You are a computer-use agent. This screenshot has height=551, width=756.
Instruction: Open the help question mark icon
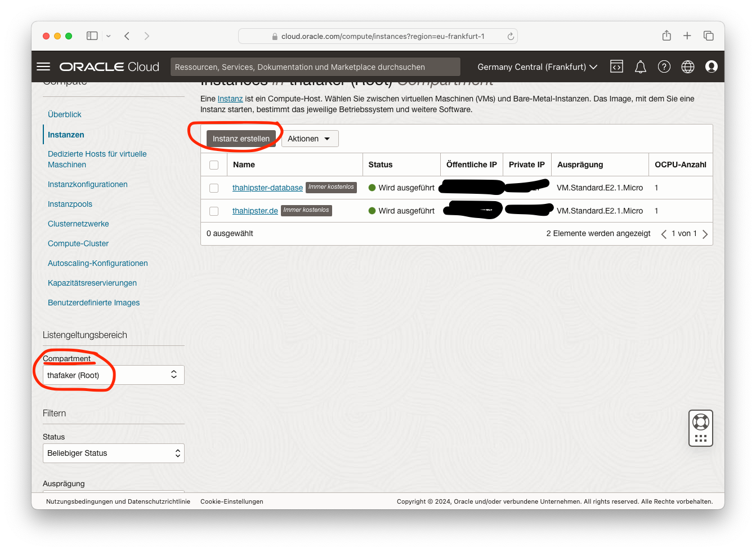pos(664,66)
